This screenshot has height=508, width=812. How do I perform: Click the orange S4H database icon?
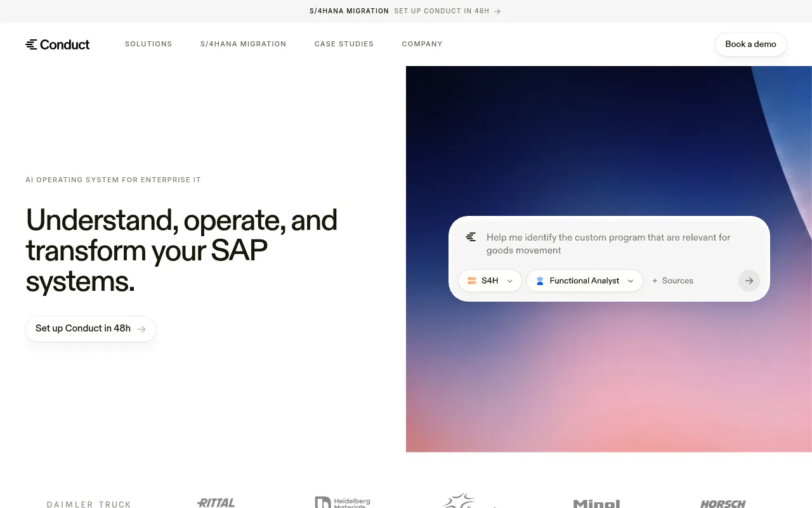[x=472, y=281]
